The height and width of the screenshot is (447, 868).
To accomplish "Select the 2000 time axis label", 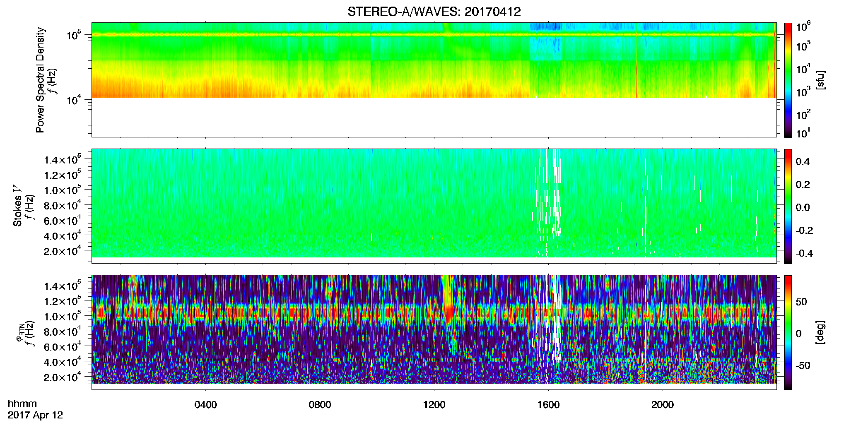I will point(663,405).
